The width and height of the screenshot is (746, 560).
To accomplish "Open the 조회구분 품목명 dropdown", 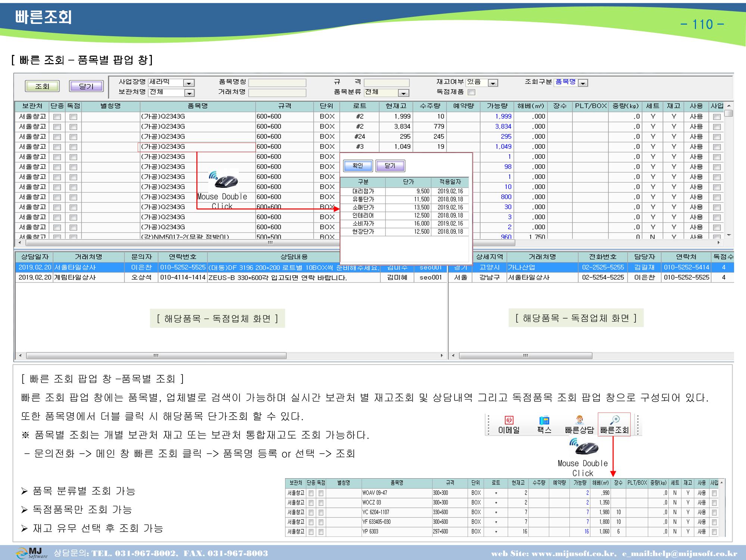I will click(x=583, y=83).
